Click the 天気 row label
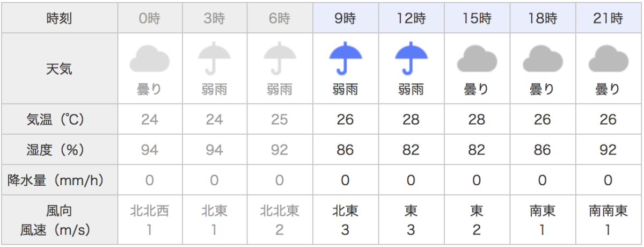 [x=60, y=69]
